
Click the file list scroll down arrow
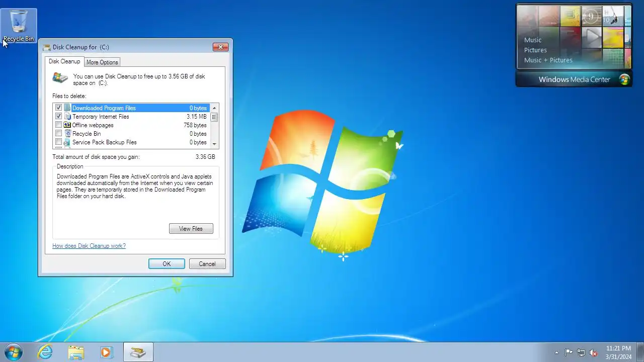[214, 144]
